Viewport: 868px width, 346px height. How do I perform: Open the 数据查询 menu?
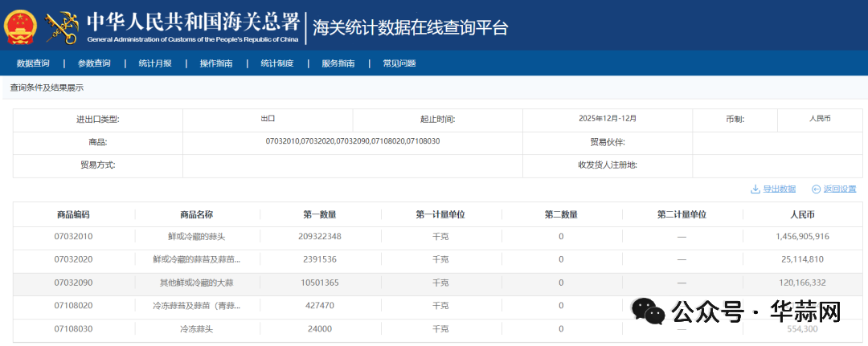pos(33,63)
